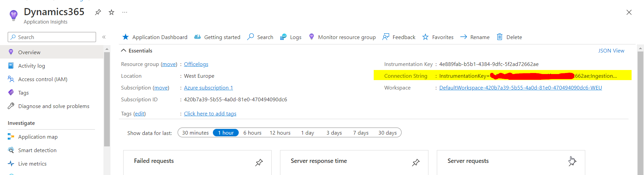Click the Application Insights lightbulb logo
Screen dimensions: 644x175
(13, 15)
